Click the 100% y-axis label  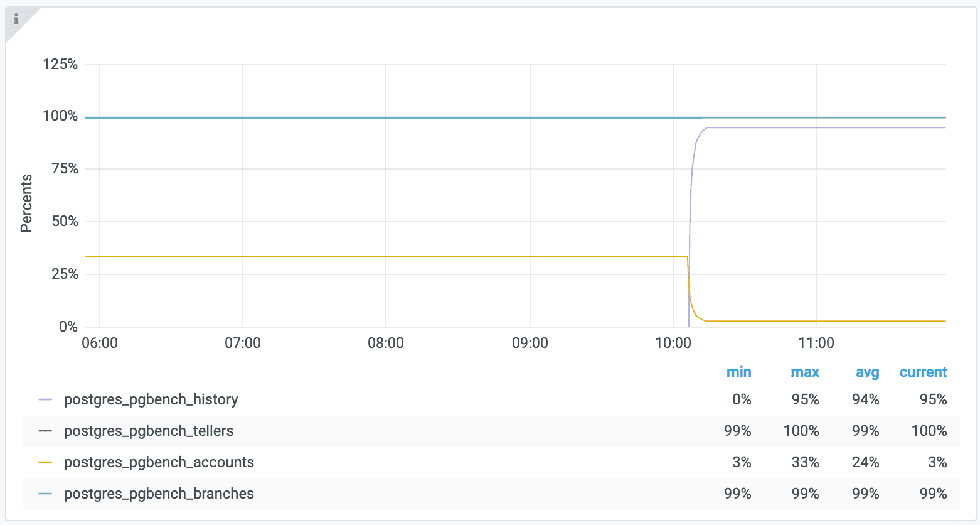60,116
